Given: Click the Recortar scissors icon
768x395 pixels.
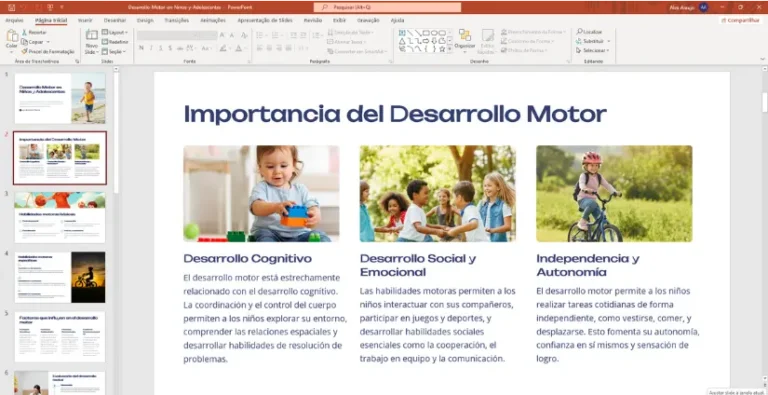Looking at the screenshot, I should [24, 32].
